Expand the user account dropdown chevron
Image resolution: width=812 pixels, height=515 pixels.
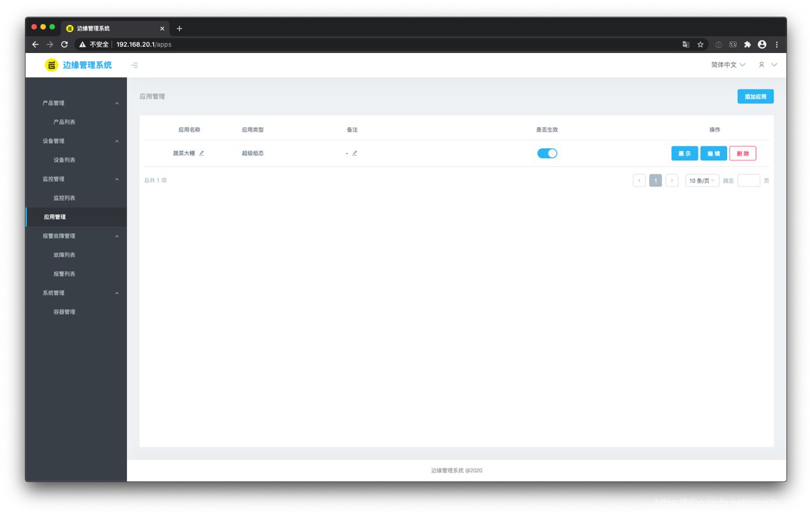click(x=774, y=65)
